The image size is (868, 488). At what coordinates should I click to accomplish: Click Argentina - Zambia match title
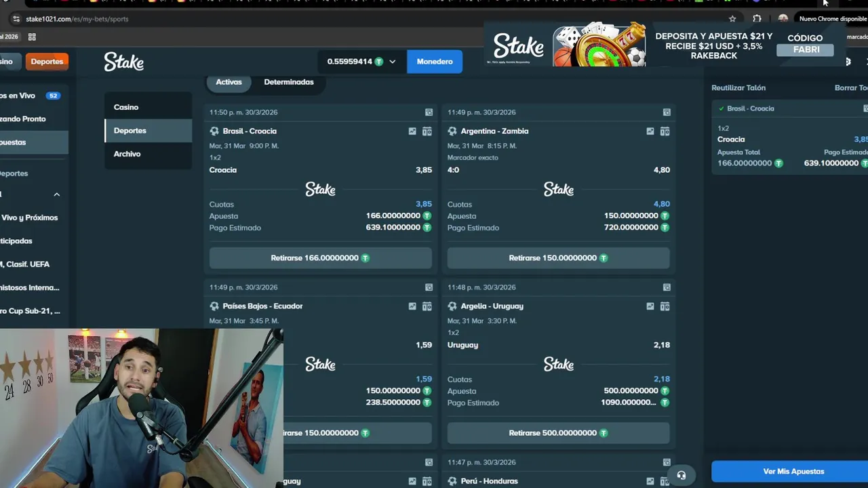494,131
